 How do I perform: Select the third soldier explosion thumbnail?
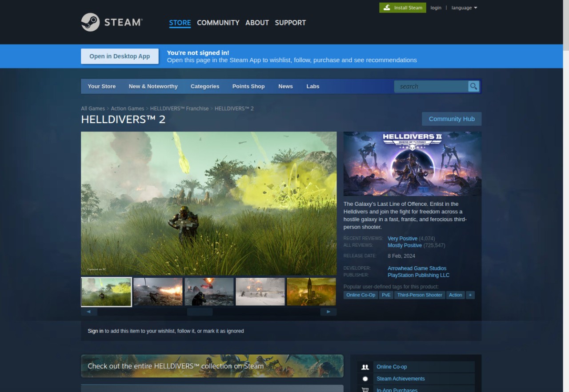click(x=209, y=292)
